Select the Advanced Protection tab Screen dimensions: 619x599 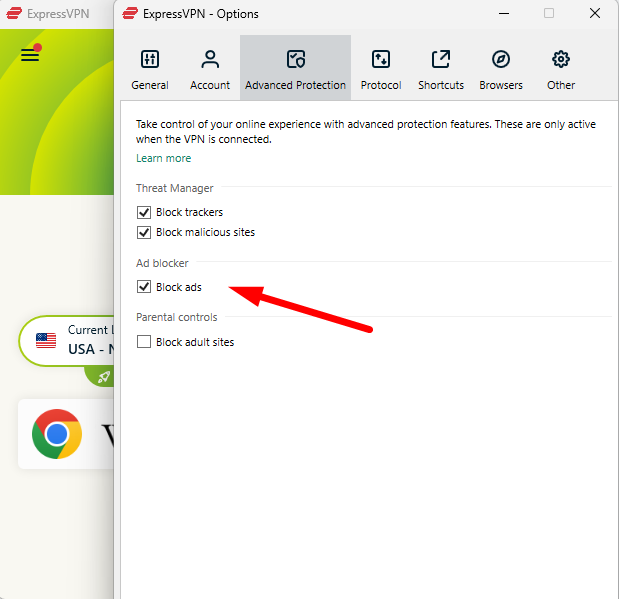click(295, 69)
